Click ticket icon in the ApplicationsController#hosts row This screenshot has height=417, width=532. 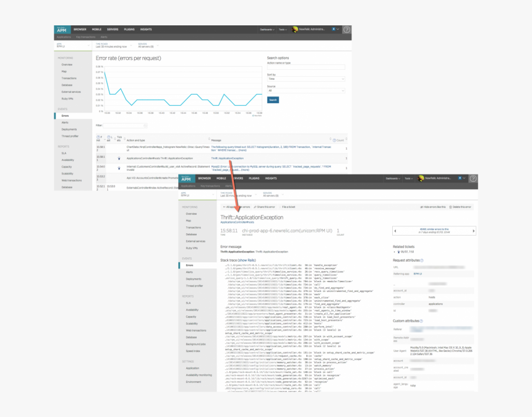119,158
